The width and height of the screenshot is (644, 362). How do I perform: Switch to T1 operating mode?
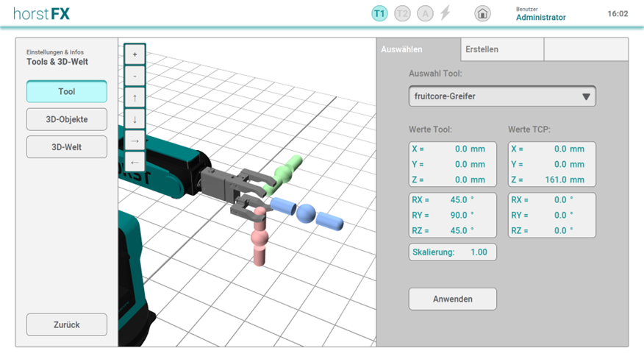[379, 13]
